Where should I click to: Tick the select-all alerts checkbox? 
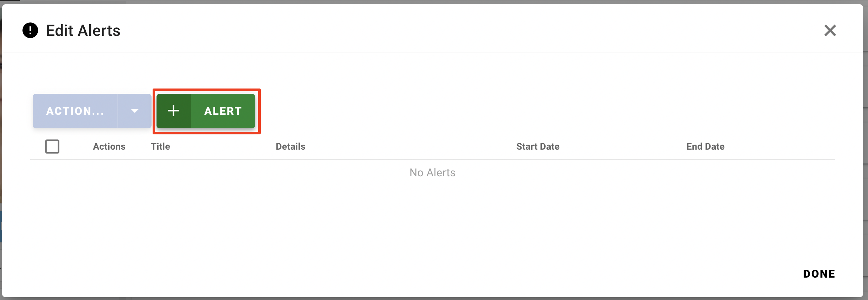[52, 146]
